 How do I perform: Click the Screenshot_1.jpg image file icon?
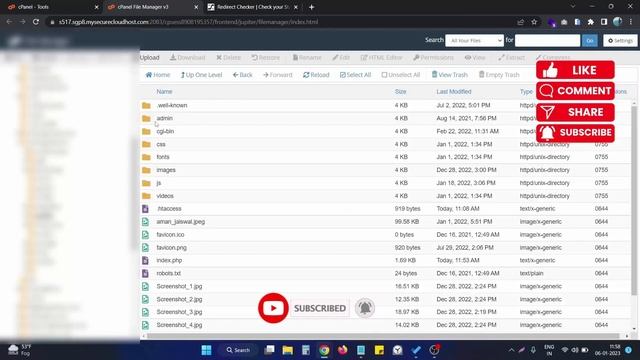tap(145, 287)
